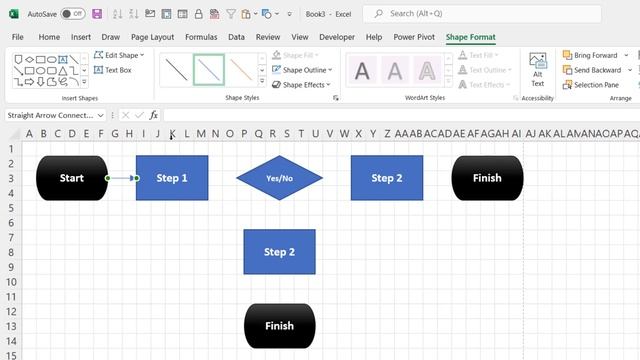The width and height of the screenshot is (640, 360).
Task: Click the formula bar Cancel X icon
Action: [125, 116]
